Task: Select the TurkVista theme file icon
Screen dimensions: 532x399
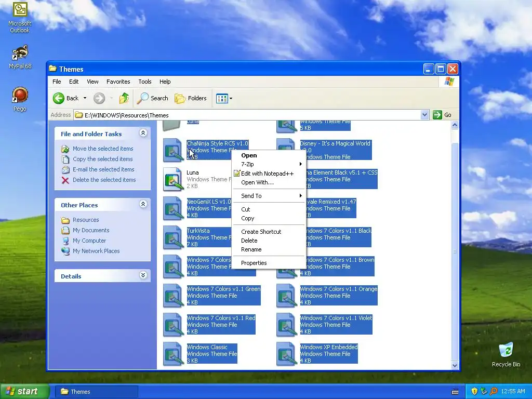Action: tap(174, 237)
